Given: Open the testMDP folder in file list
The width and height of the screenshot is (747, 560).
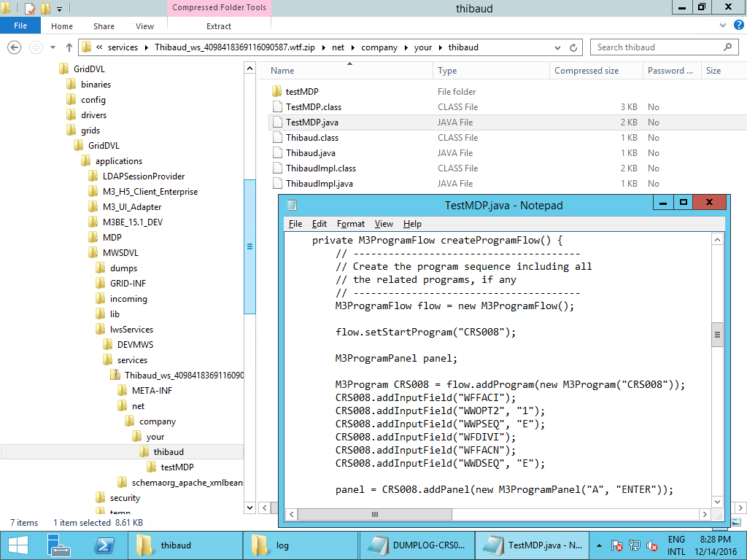Looking at the screenshot, I should 302,92.
